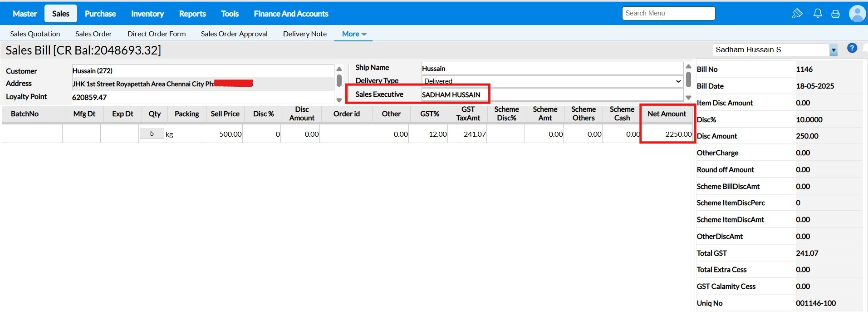This screenshot has height=312, width=868.
Task: Open Finance And Accounts menu
Action: click(x=291, y=14)
